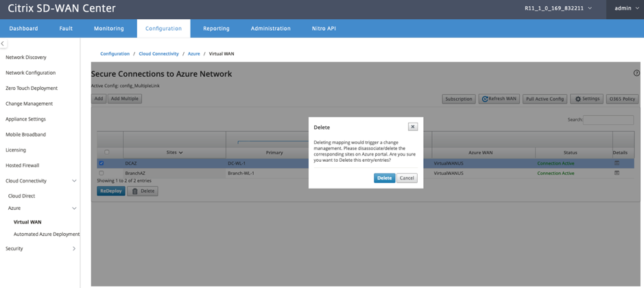
Task: Cancel the Delete dialog
Action: (x=407, y=178)
